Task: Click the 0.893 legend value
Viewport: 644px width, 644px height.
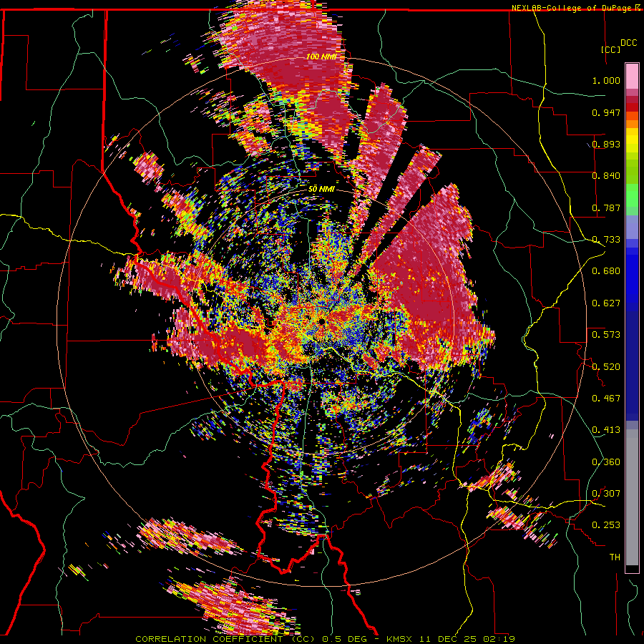Action: point(606,144)
